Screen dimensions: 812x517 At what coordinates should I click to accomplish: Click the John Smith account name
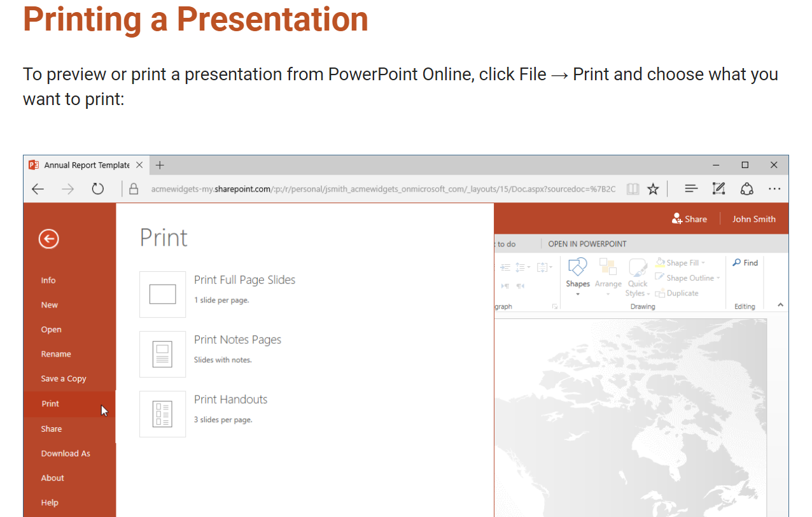coord(754,219)
